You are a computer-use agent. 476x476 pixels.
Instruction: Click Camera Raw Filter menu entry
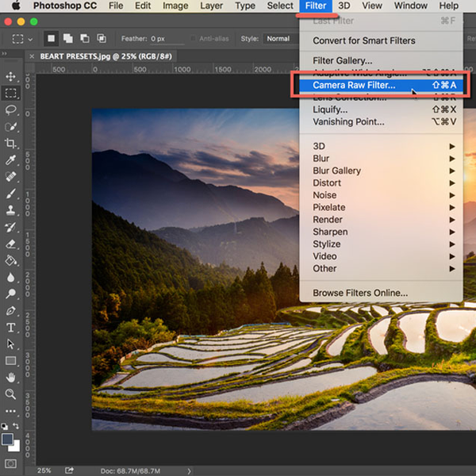tap(354, 85)
